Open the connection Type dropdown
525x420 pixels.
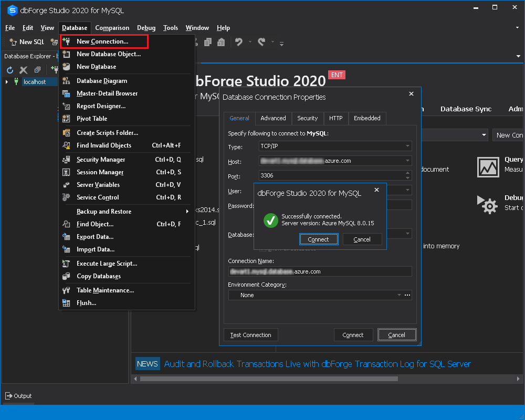coord(407,146)
